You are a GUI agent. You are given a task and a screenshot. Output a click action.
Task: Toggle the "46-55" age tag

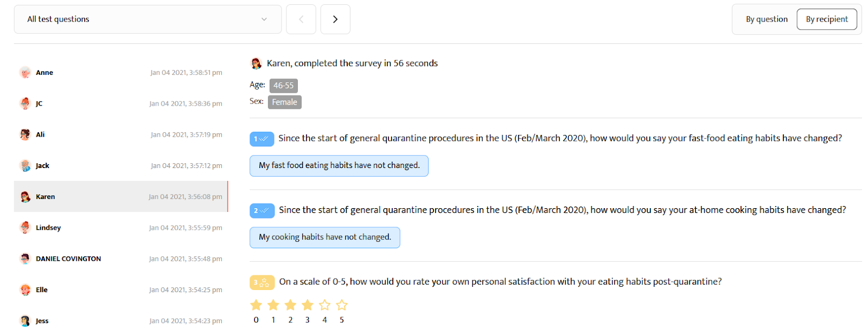point(283,85)
